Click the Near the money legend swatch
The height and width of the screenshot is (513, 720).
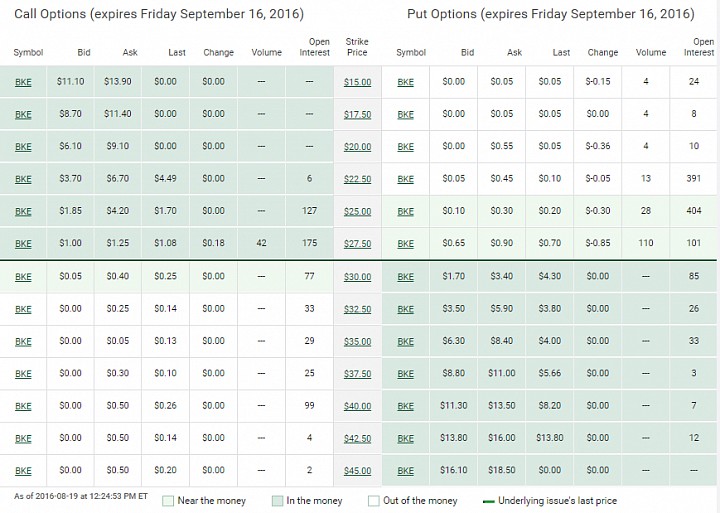tap(168, 501)
